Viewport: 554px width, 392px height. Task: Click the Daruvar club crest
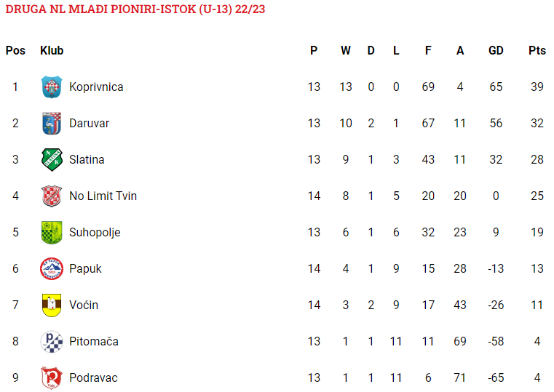coord(52,123)
